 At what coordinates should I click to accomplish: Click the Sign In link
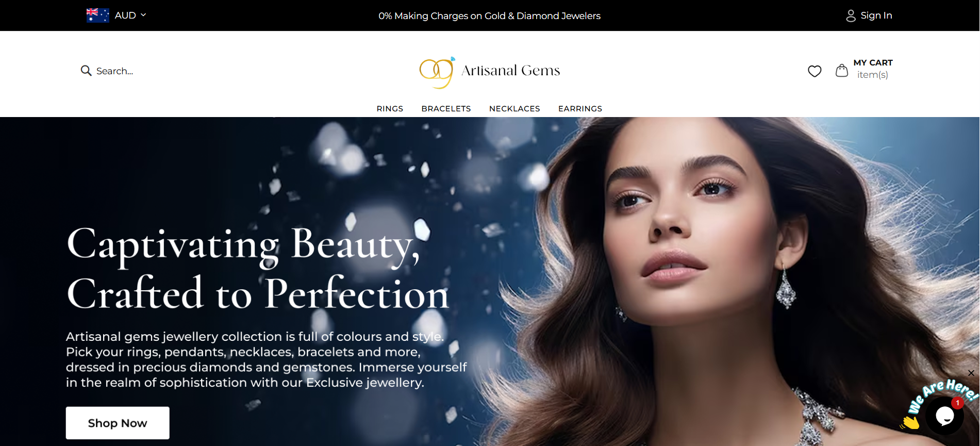click(x=876, y=15)
